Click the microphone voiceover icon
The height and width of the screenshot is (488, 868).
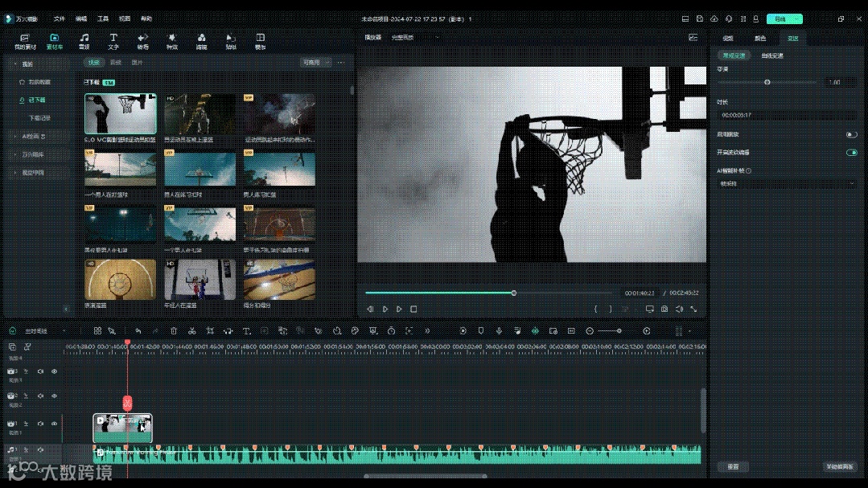click(x=499, y=330)
